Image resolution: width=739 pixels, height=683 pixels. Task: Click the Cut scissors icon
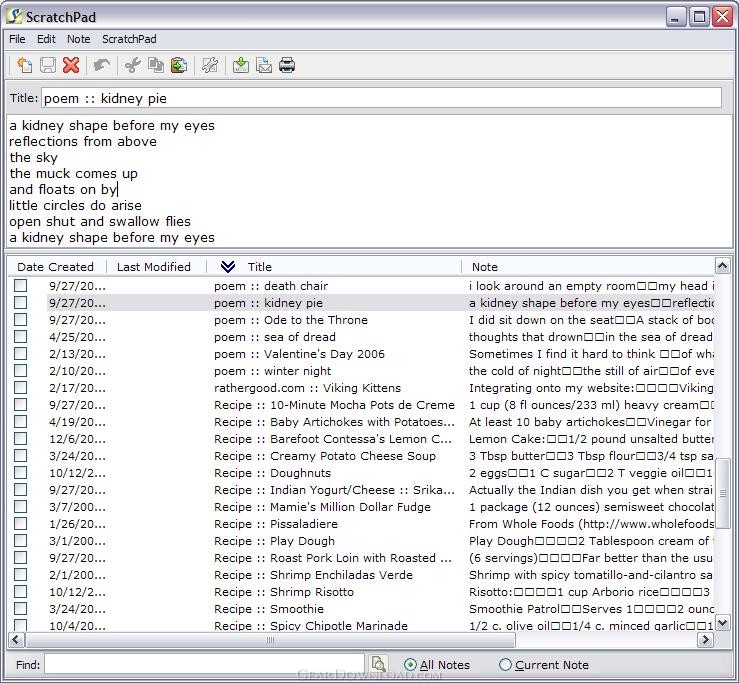click(x=133, y=65)
